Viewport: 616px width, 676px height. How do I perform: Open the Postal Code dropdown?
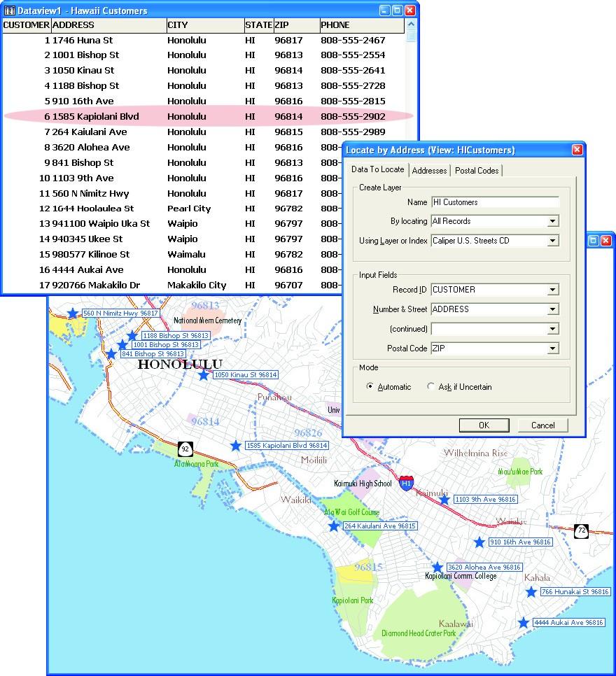pyautogui.click(x=552, y=348)
